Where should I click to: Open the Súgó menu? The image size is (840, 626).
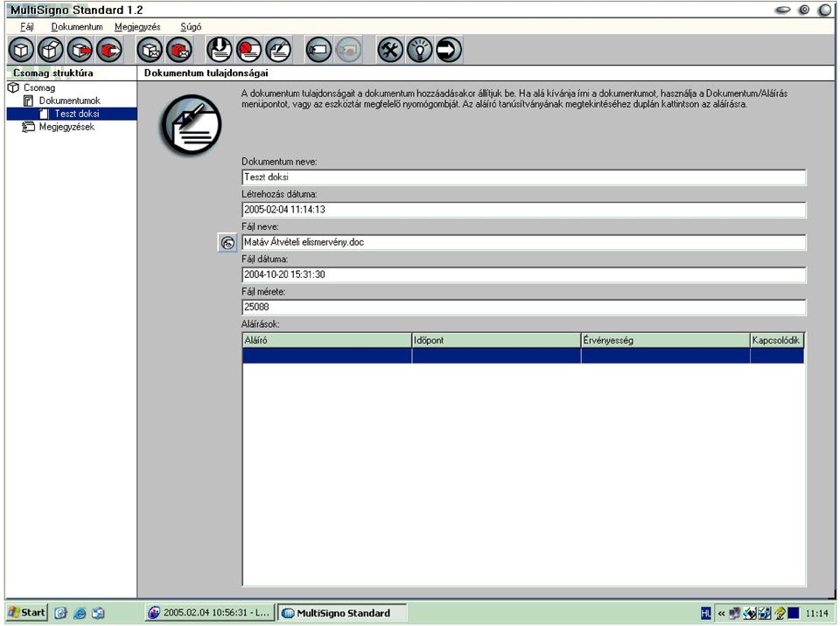coord(191,27)
